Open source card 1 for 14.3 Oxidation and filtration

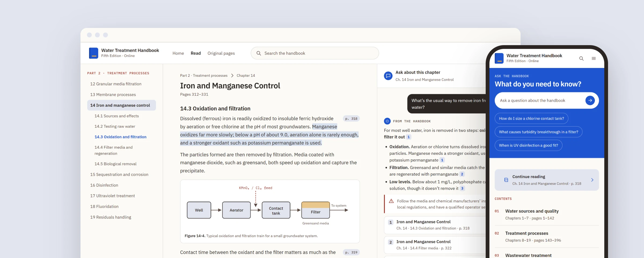point(435,225)
